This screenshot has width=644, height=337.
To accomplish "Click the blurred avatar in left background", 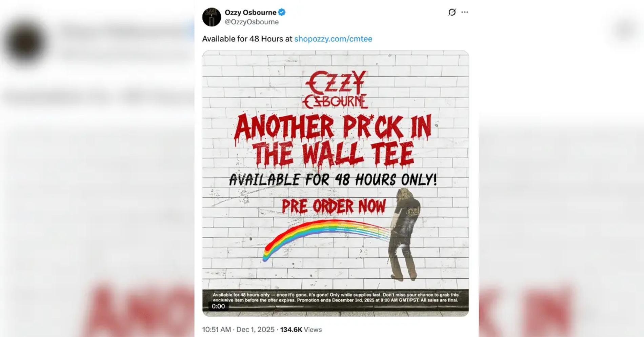I will [x=25, y=42].
